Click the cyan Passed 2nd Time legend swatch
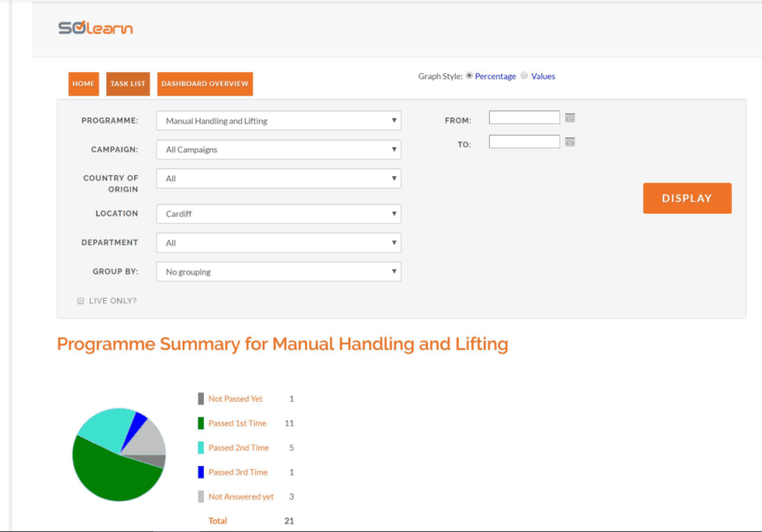The width and height of the screenshot is (762, 532). click(x=201, y=448)
